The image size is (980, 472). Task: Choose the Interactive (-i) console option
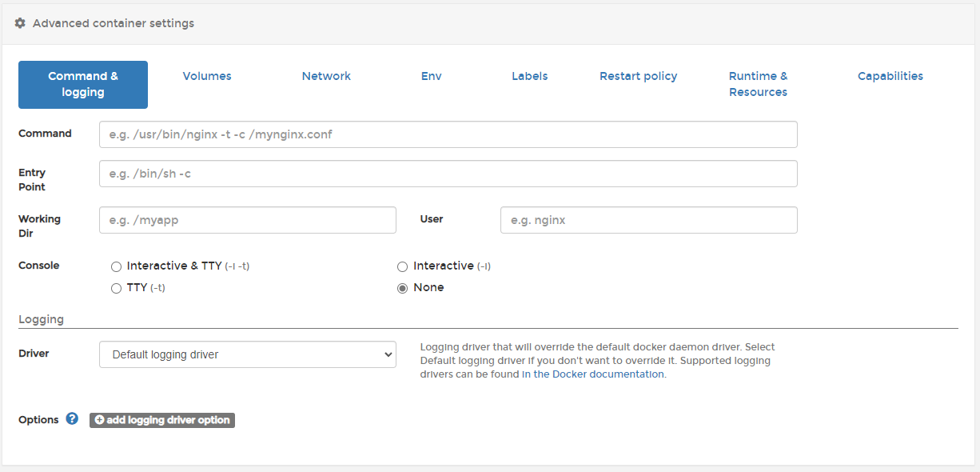[x=403, y=266]
